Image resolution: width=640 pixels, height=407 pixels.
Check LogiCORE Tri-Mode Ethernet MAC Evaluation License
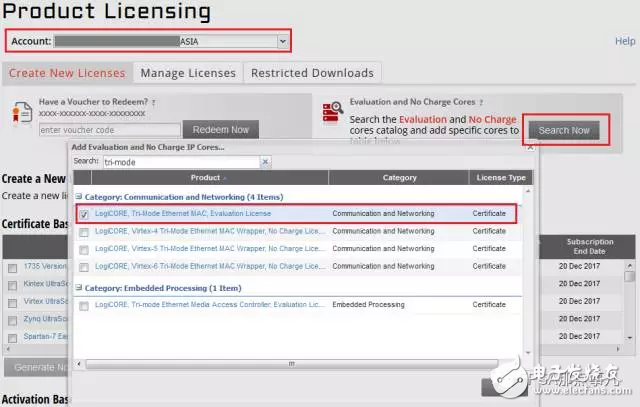(85, 214)
